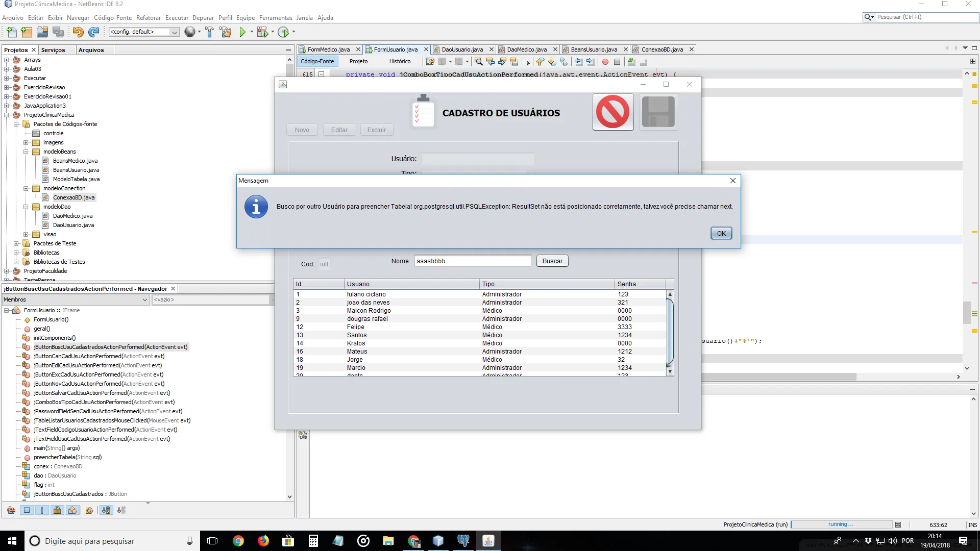Click the user table vertical scrollbar
980x551 pixels.
tap(670, 332)
